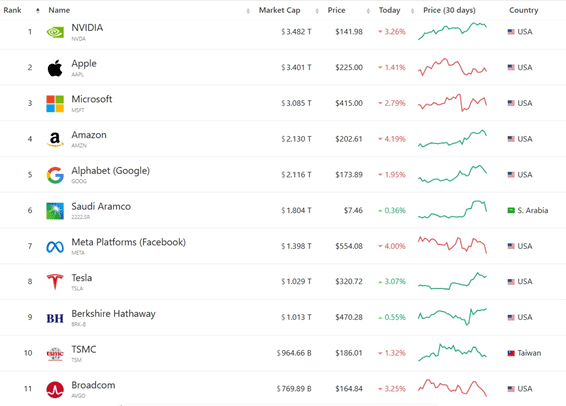Viewport: 566px width, 406px height.
Task: Click Apple price $225.00
Action: 349,67
